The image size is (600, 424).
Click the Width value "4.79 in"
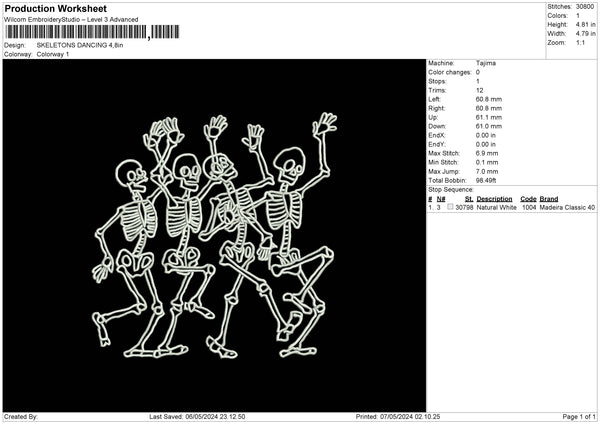click(x=585, y=34)
